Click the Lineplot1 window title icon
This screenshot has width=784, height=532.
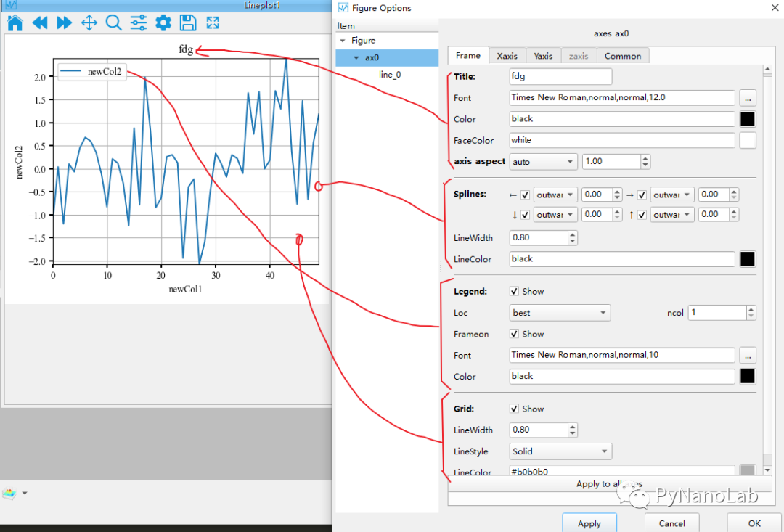pyautogui.click(x=10, y=6)
